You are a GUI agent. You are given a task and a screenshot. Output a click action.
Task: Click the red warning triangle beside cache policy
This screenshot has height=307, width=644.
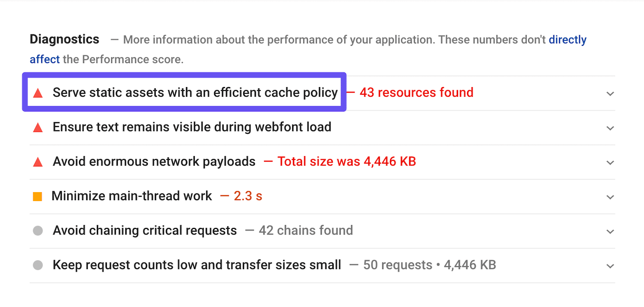pos(38,93)
